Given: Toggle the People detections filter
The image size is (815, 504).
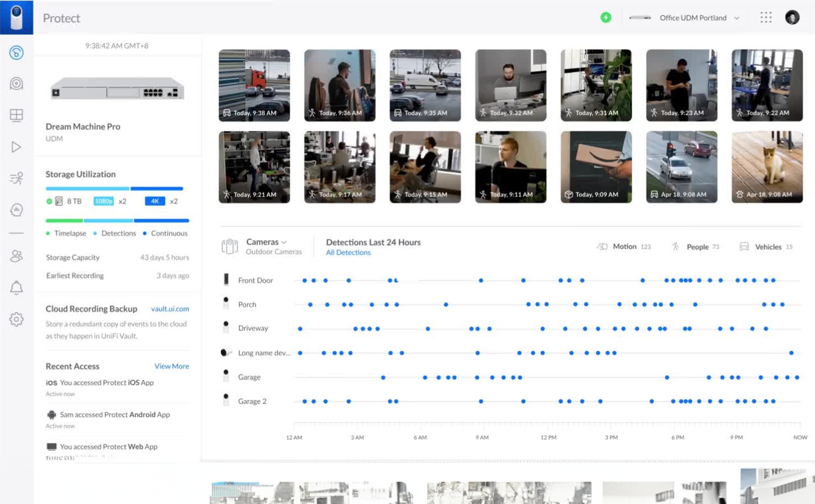Looking at the screenshot, I should (696, 246).
